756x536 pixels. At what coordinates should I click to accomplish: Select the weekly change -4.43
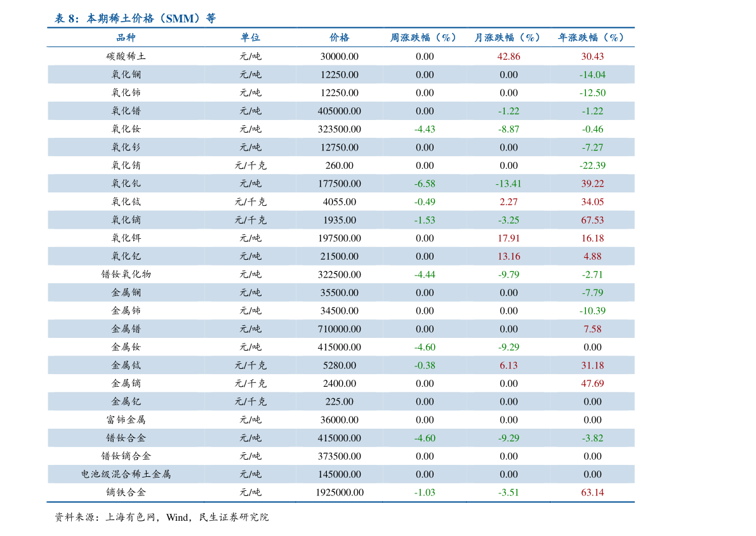tap(425, 130)
